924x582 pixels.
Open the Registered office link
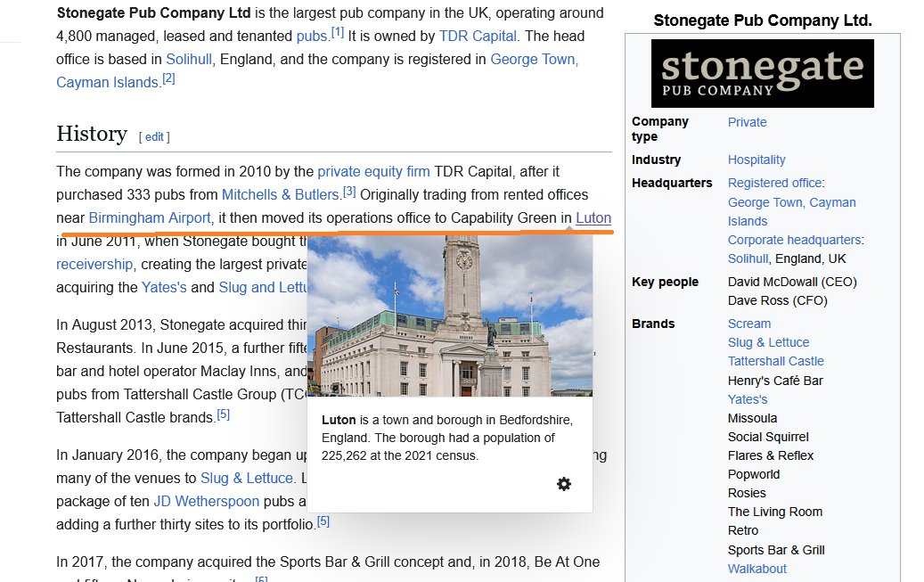point(775,183)
